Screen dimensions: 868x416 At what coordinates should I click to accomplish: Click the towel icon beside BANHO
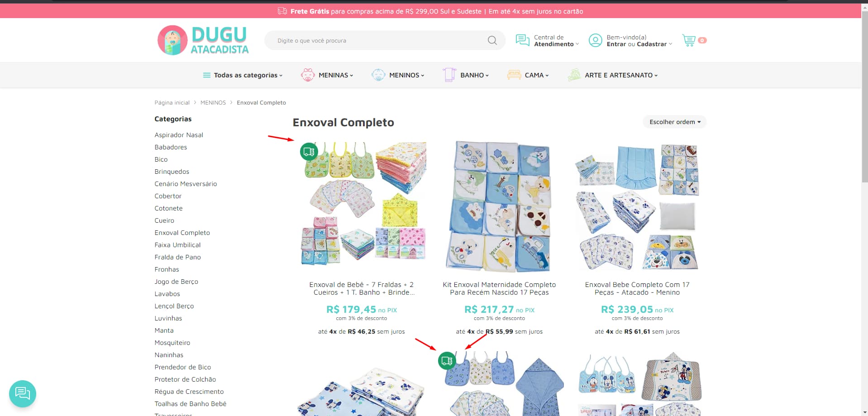449,75
